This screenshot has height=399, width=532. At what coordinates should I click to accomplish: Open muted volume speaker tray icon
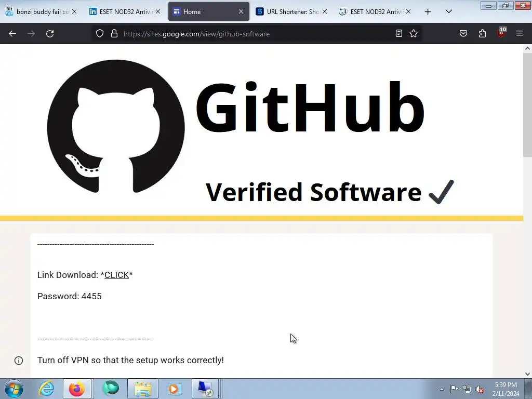[480, 389]
